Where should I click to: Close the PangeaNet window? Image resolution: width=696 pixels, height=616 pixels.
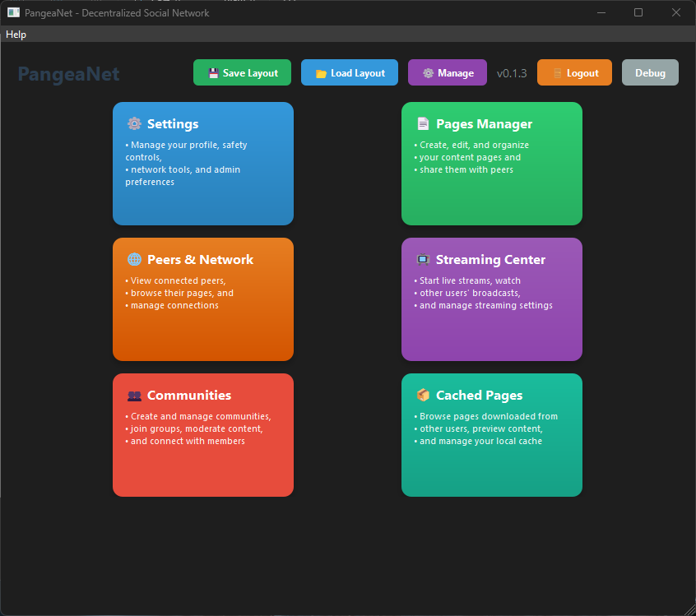click(676, 12)
